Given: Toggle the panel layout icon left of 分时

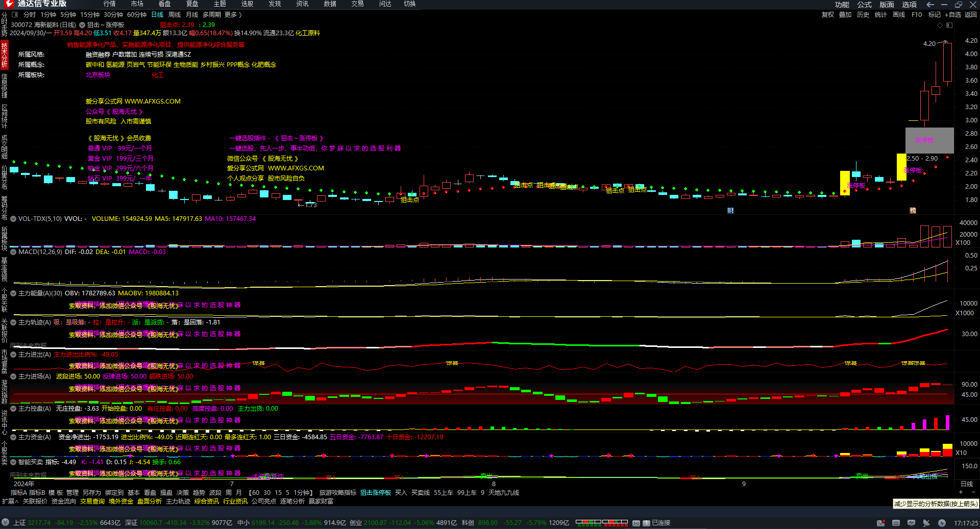Looking at the screenshot, I should (x=15, y=15).
